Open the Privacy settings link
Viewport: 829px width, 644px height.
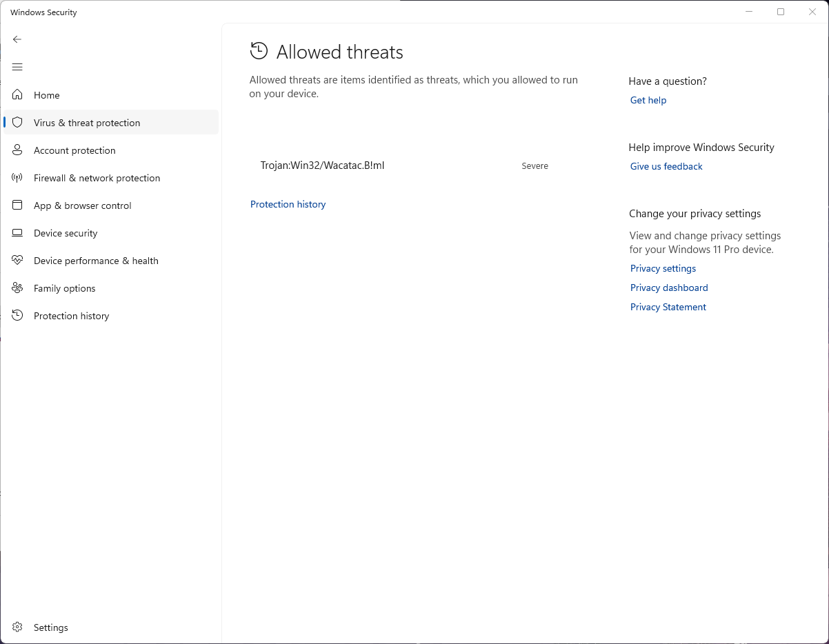[663, 268]
